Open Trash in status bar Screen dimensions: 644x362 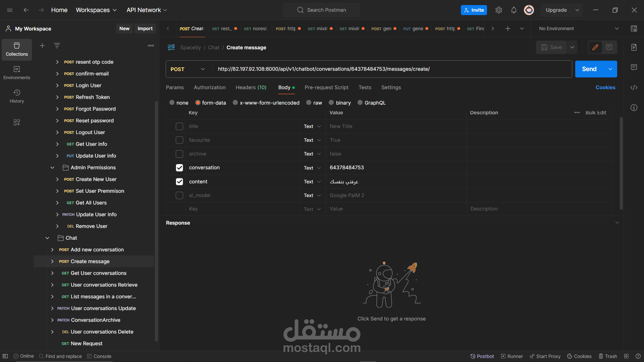[x=608, y=356]
